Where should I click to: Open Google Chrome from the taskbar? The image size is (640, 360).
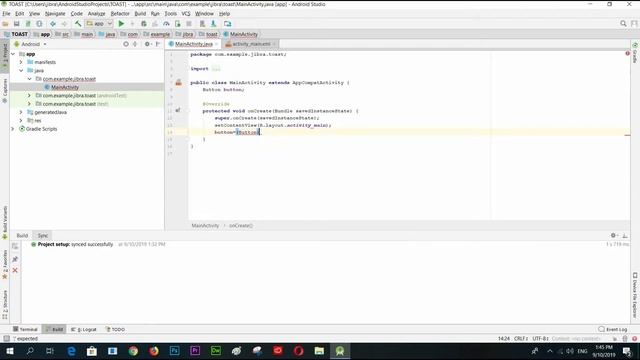pos(133,351)
